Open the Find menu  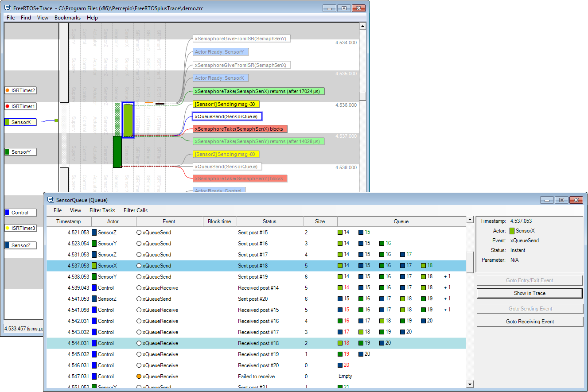tap(26, 18)
